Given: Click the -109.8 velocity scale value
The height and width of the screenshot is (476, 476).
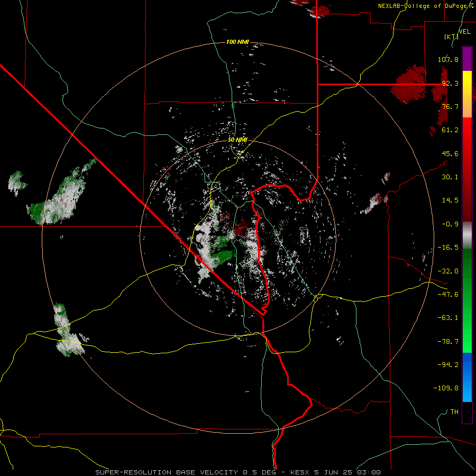Looking at the screenshot, I should pos(446,388).
